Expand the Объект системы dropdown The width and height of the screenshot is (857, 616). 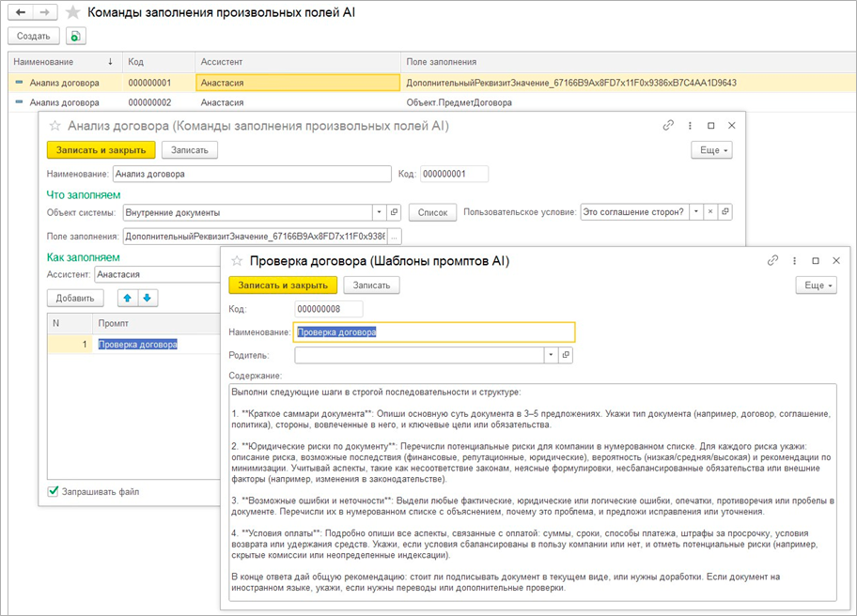click(x=380, y=212)
